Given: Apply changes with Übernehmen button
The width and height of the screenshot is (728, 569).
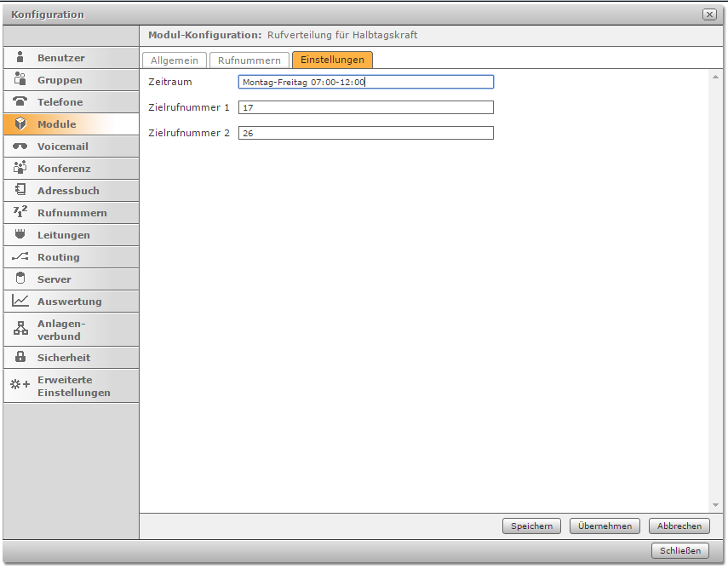Looking at the screenshot, I should point(605,526).
